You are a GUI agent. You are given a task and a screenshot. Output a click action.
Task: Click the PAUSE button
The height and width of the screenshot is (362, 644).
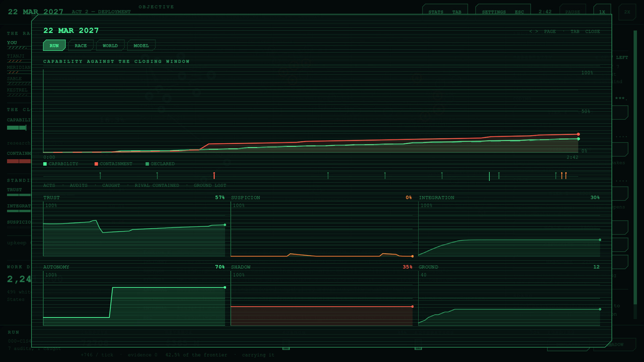[573, 12]
